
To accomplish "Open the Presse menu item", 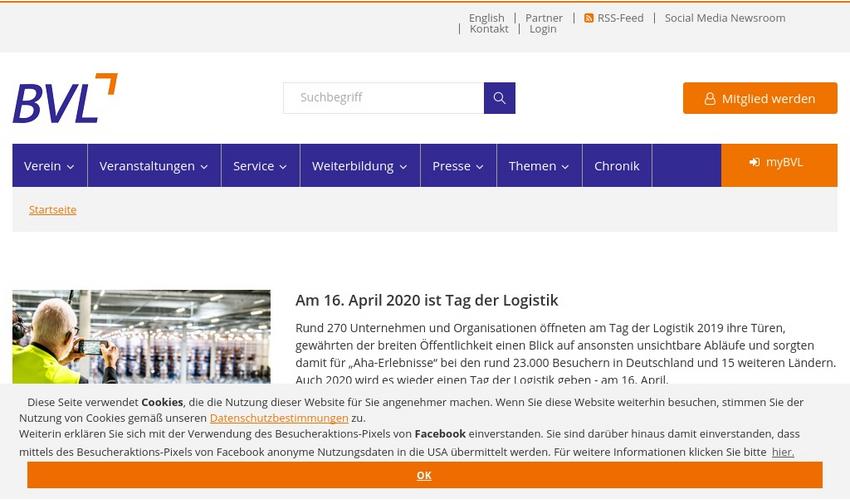I will [x=459, y=165].
